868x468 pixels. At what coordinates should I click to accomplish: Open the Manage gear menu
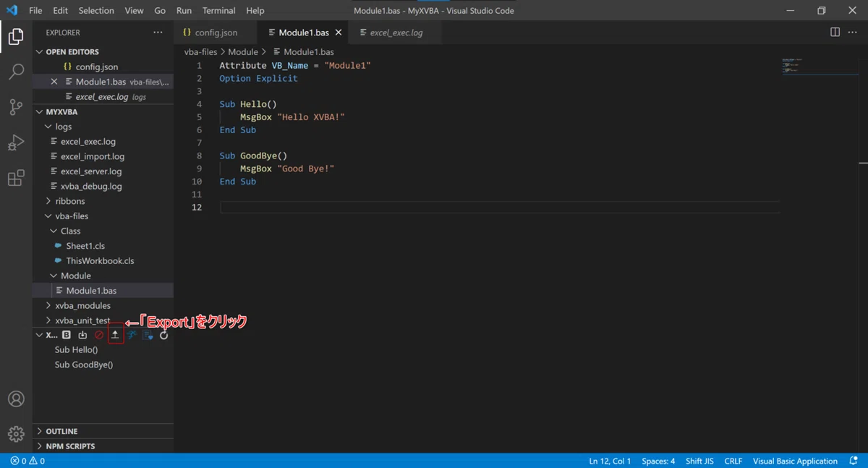coord(16,434)
